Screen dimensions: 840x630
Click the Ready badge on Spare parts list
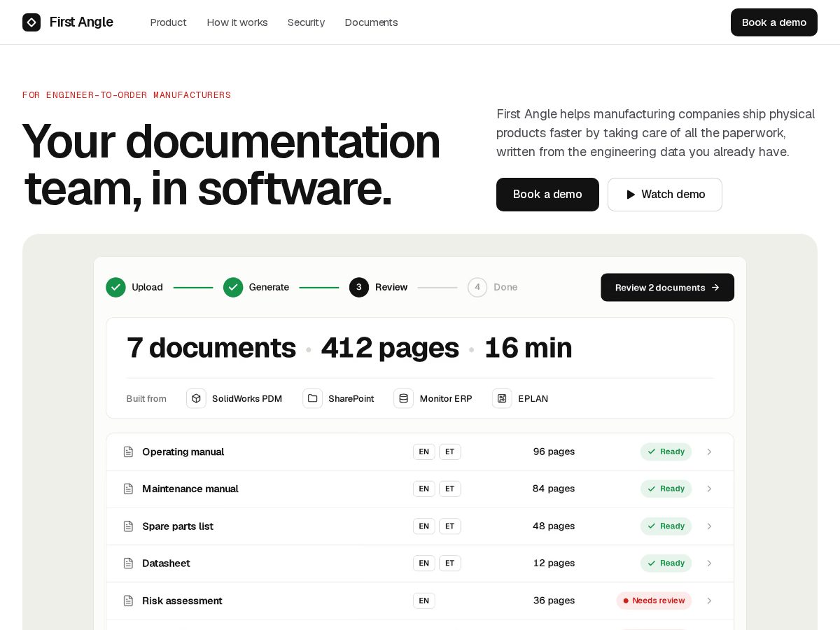pyautogui.click(x=666, y=526)
